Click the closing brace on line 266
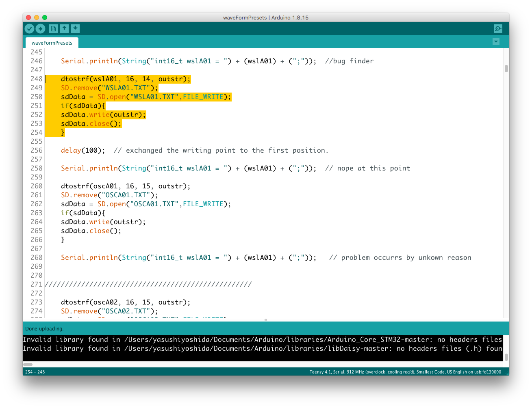The image size is (532, 408). click(63, 240)
